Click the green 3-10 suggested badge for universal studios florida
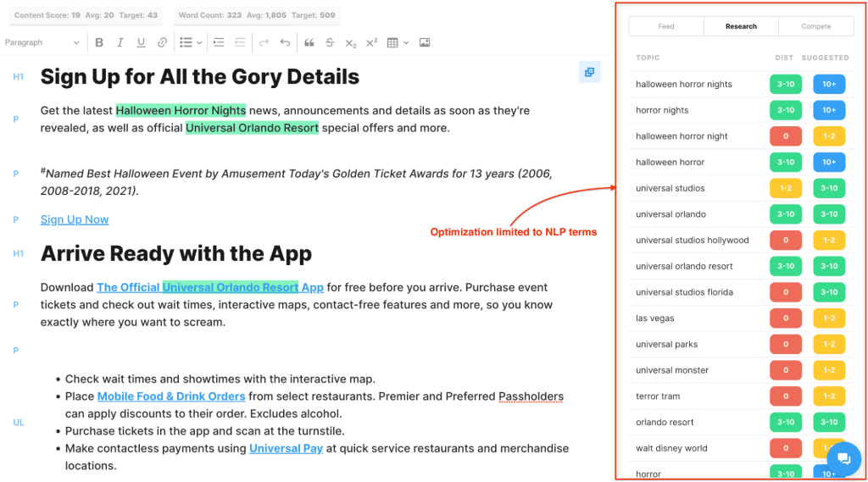 click(829, 292)
